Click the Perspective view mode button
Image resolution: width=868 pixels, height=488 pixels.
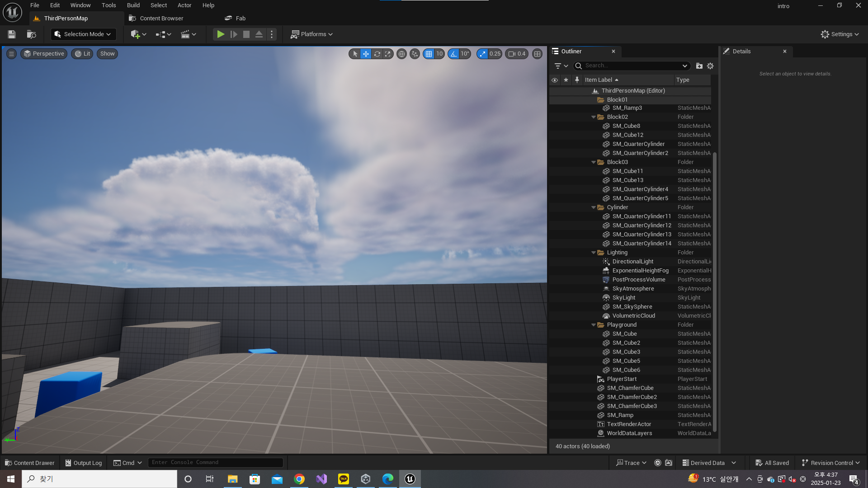click(x=44, y=54)
